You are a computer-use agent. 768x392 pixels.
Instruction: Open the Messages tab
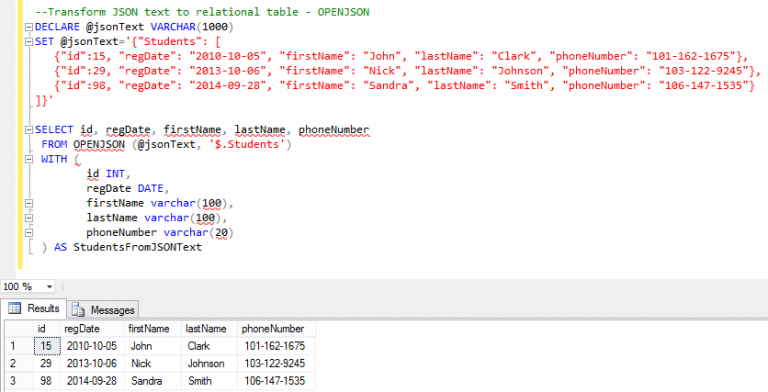(x=103, y=310)
